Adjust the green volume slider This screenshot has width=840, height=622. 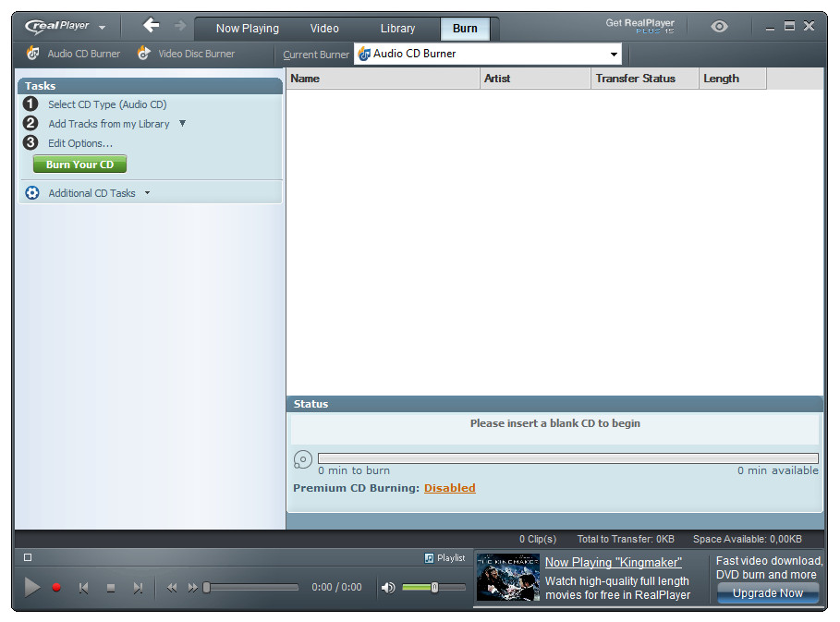(x=433, y=587)
